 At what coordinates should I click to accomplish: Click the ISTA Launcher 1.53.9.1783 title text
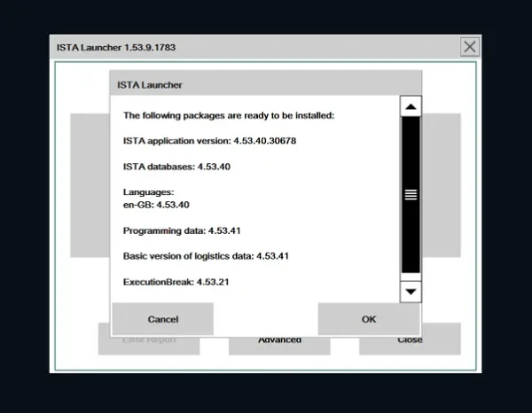[116, 48]
